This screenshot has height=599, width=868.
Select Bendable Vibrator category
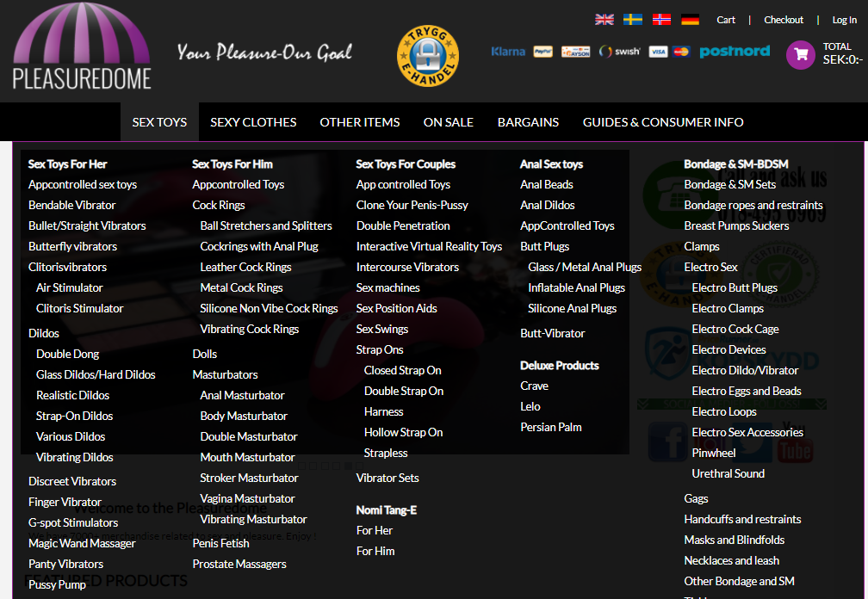[x=72, y=205]
